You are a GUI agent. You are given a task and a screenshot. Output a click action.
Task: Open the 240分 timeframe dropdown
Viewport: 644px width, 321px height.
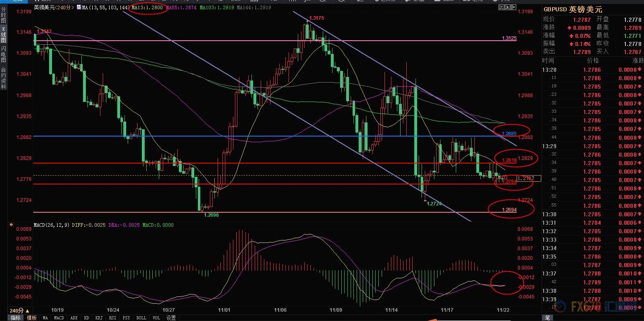(19, 311)
